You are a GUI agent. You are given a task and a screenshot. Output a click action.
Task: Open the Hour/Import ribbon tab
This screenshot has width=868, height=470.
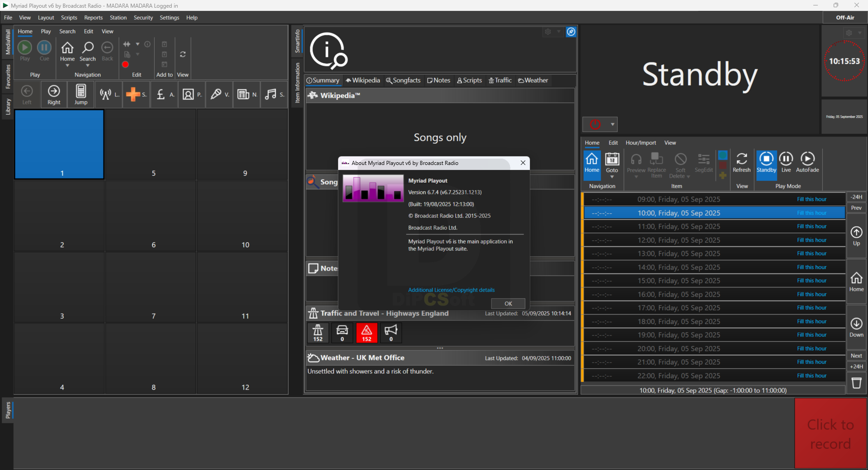[x=641, y=143]
